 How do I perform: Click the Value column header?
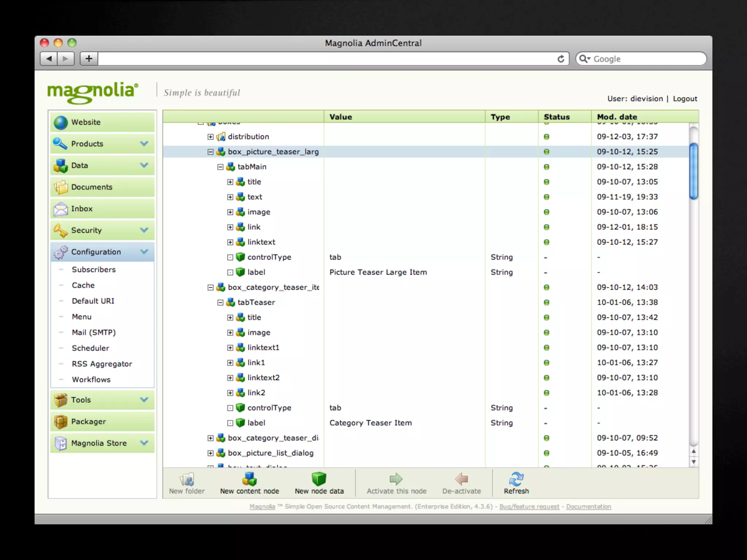point(404,117)
